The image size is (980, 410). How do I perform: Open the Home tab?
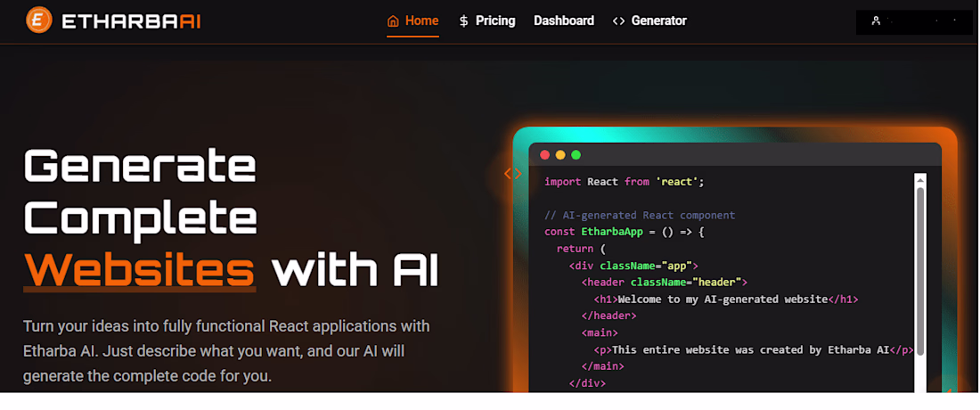coord(421,20)
